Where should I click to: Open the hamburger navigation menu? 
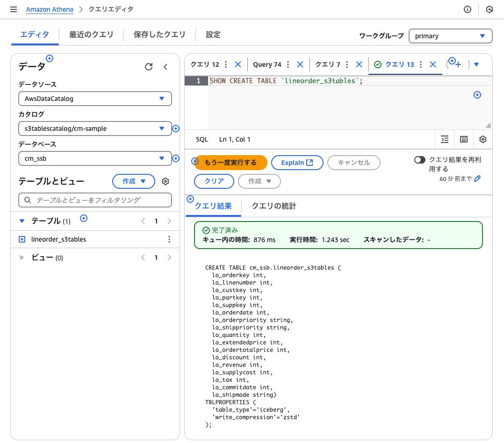(14, 9)
